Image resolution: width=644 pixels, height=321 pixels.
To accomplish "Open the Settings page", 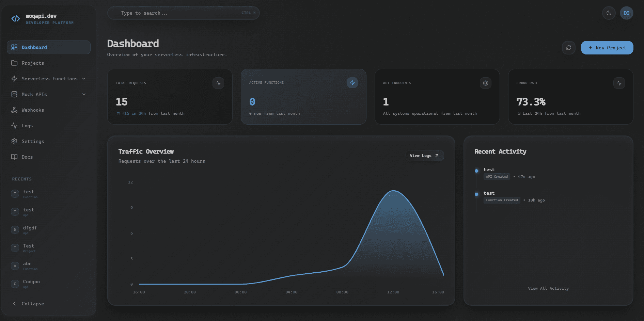I will (33, 141).
